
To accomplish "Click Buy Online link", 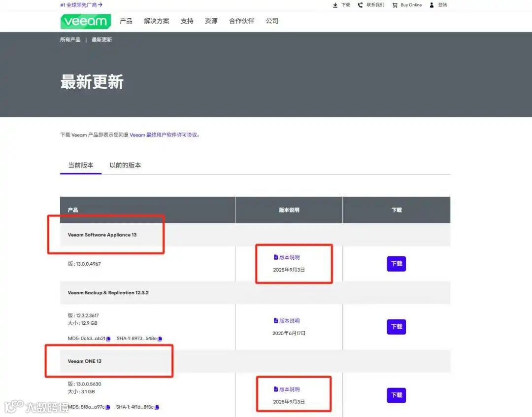I will pos(411,5).
